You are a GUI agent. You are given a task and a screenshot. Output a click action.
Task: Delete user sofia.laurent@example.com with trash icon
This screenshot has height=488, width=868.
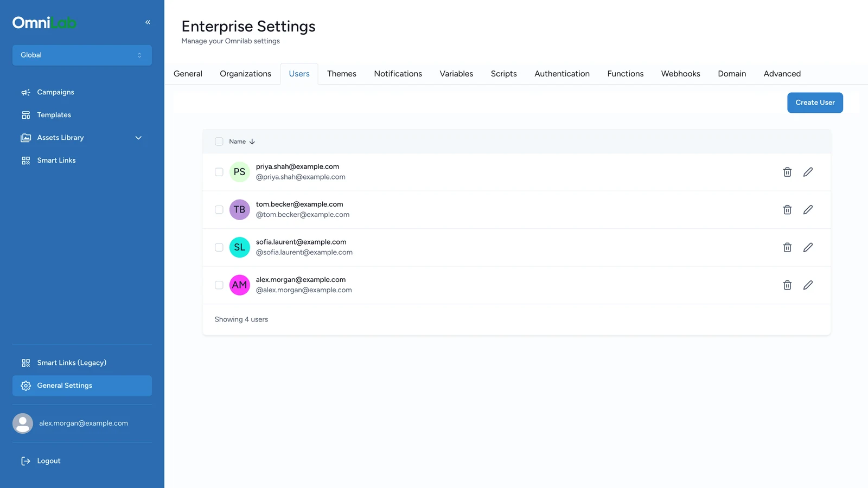click(787, 247)
